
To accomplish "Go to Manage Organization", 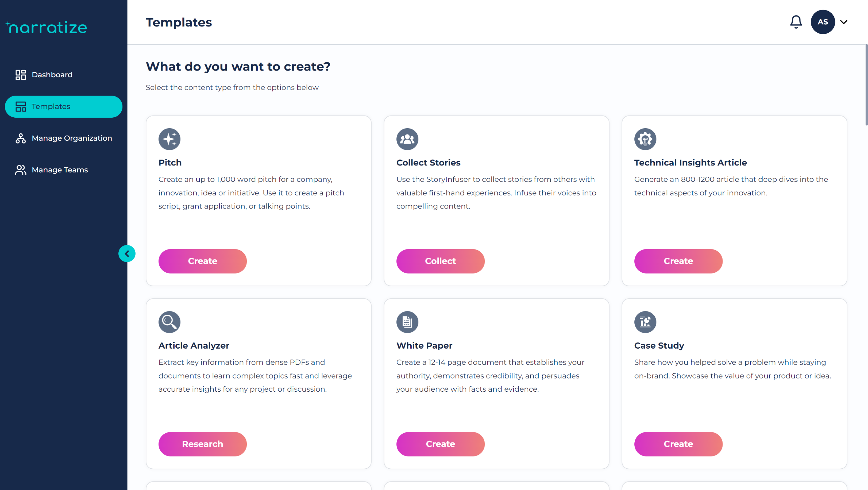I will (72, 138).
